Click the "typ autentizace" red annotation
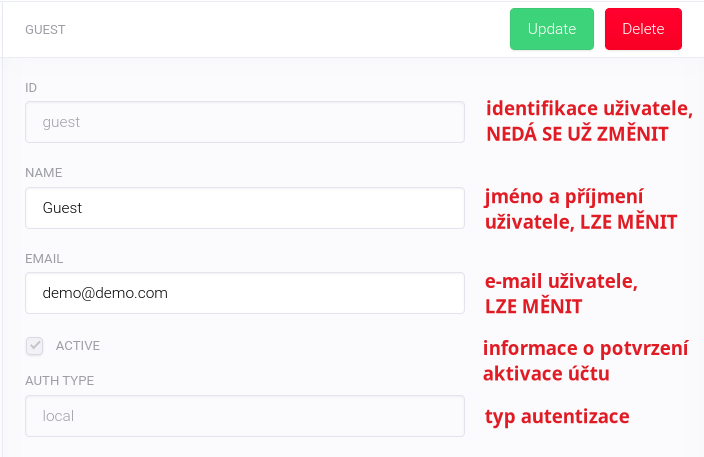 [x=557, y=416]
